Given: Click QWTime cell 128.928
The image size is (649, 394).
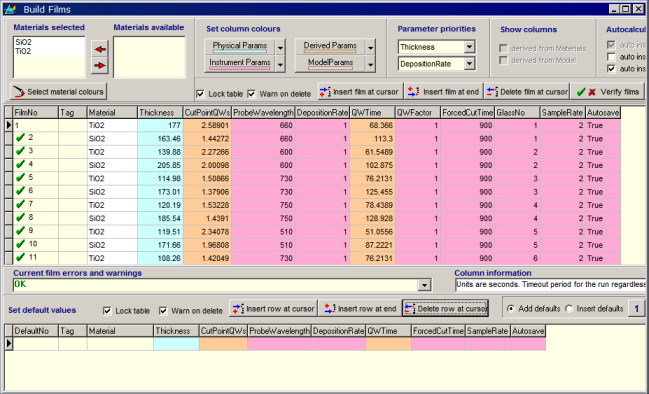Looking at the screenshot, I should (x=373, y=218).
